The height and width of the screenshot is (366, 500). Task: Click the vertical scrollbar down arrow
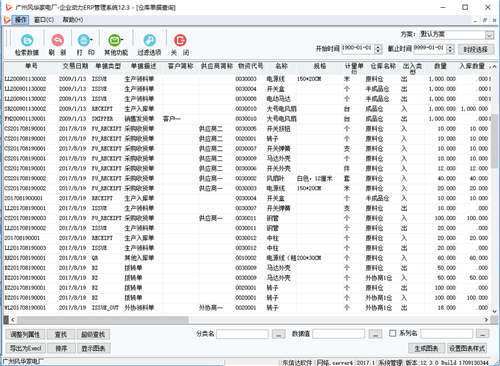point(494,311)
